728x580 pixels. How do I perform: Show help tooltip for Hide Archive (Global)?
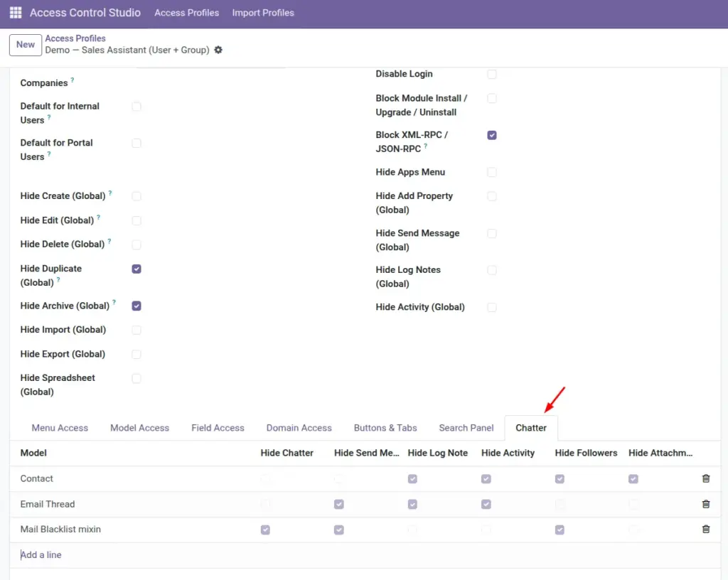114,303
